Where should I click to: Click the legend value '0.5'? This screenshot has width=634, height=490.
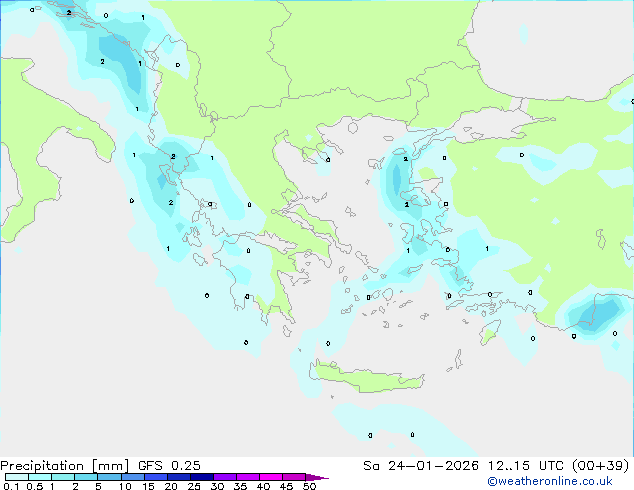tap(35, 486)
